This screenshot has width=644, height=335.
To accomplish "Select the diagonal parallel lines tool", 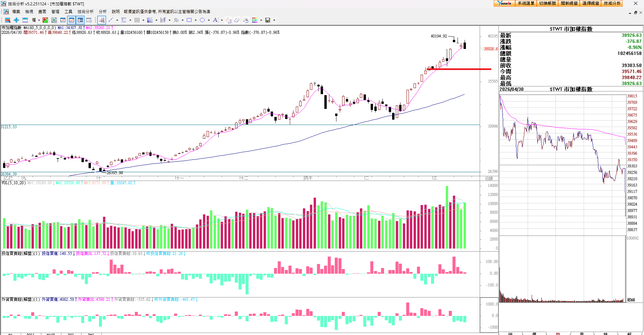I will click(x=176, y=20).
